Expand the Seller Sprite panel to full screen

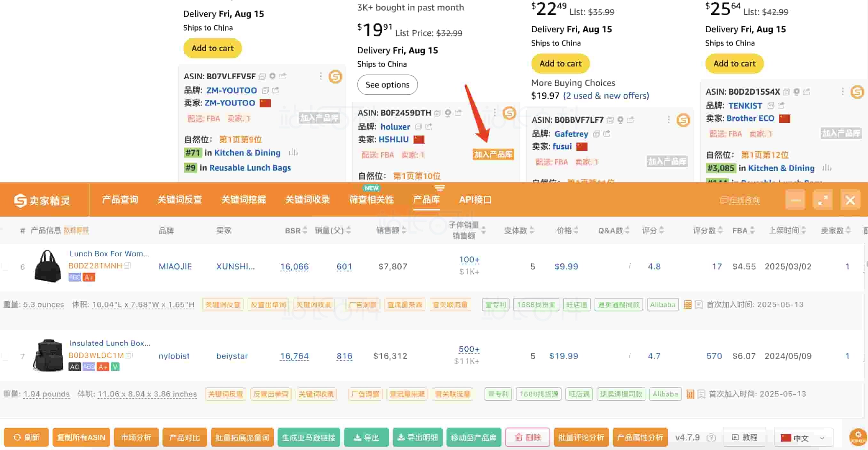pyautogui.click(x=823, y=200)
